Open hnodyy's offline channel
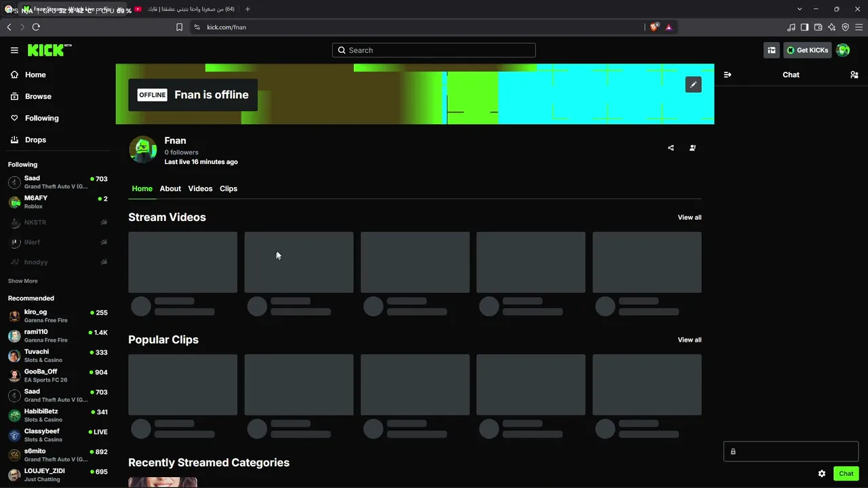This screenshot has width=868, height=488. click(x=58, y=262)
